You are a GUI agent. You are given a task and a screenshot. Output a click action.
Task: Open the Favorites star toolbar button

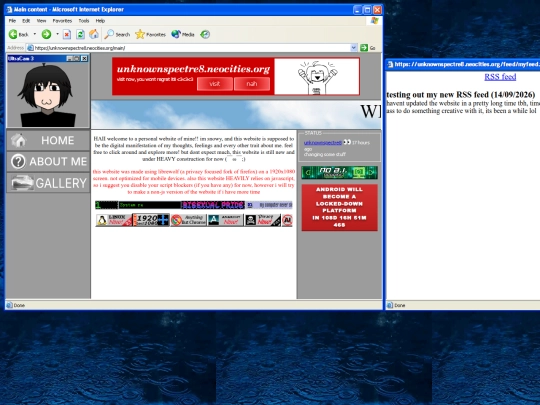[150, 34]
